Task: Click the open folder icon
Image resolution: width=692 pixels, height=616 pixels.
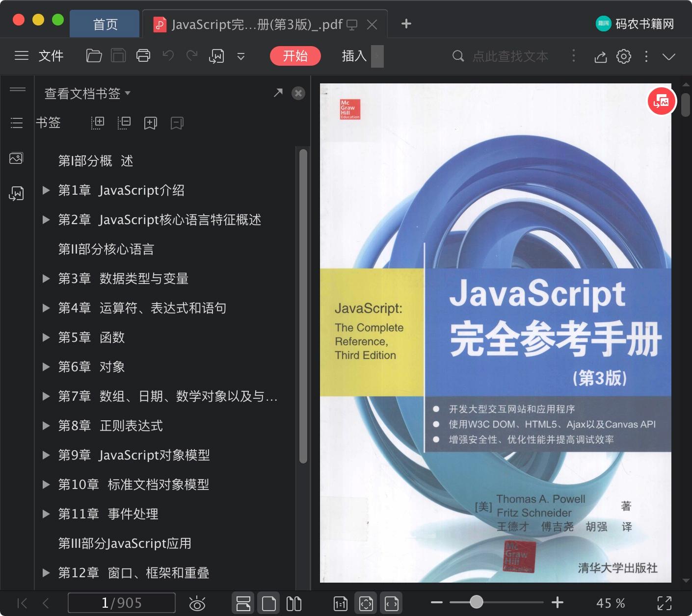Action: [x=94, y=56]
